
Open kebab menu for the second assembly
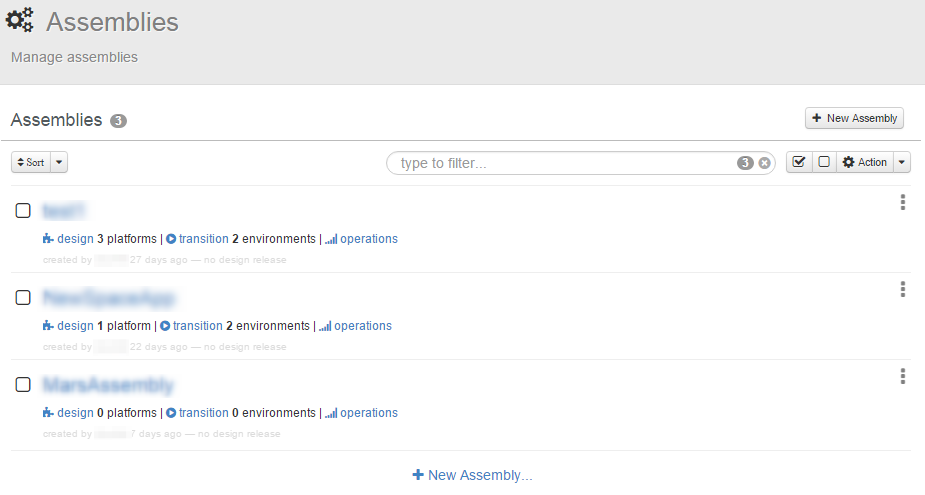tap(902, 289)
